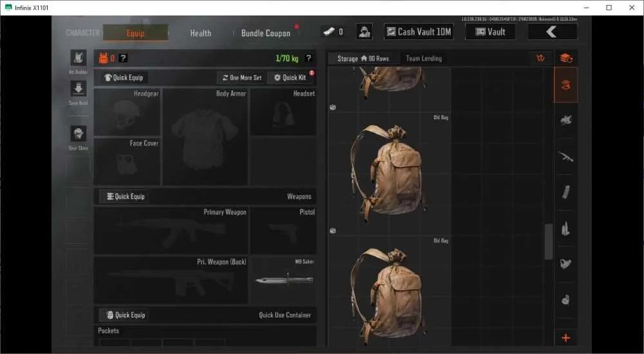Click the Quick Use Container label
The width and height of the screenshot is (644, 354).
click(285, 315)
